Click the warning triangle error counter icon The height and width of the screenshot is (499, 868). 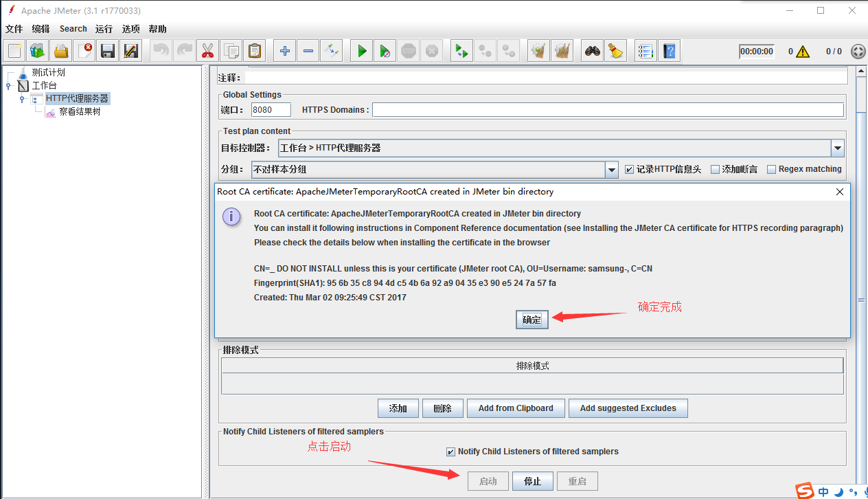[803, 52]
